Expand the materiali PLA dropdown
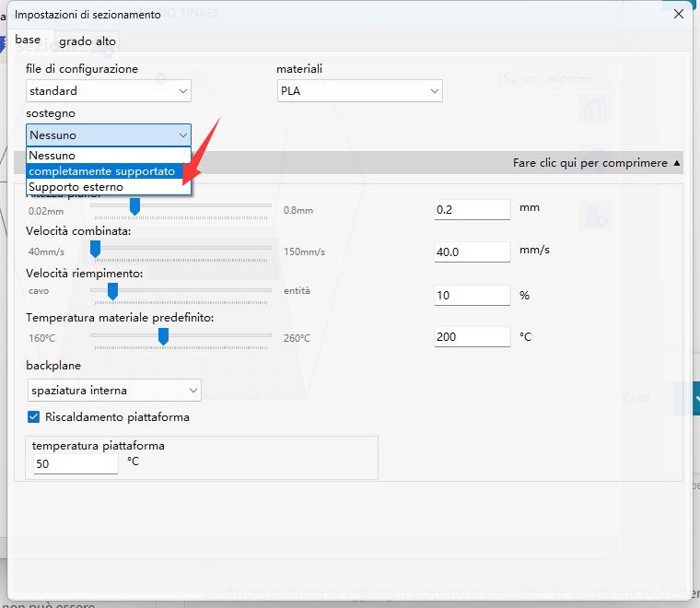This screenshot has width=700, height=608. pos(360,91)
